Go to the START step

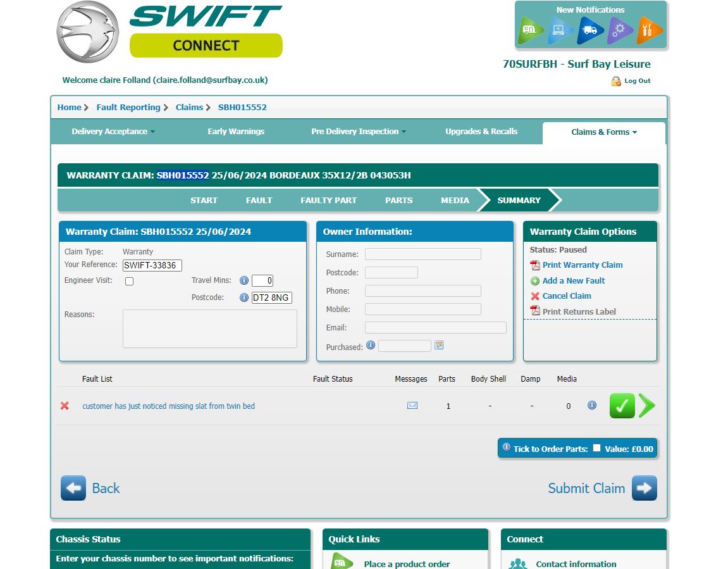tap(204, 201)
